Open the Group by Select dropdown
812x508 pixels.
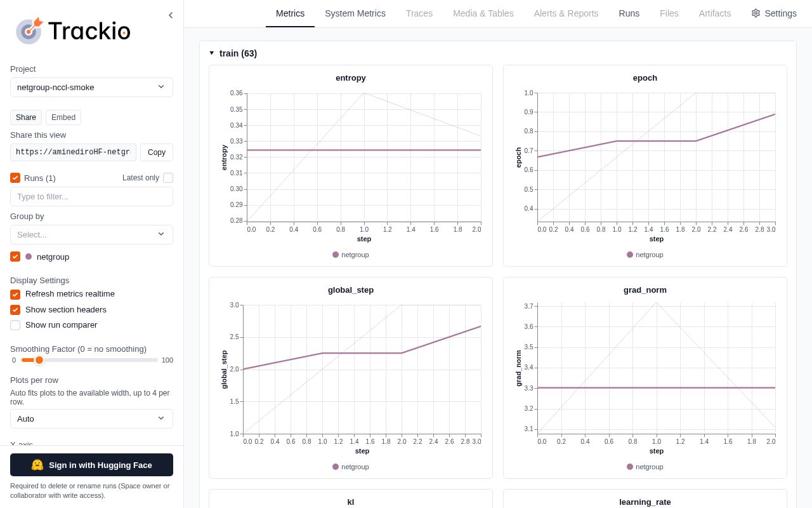[91, 234]
